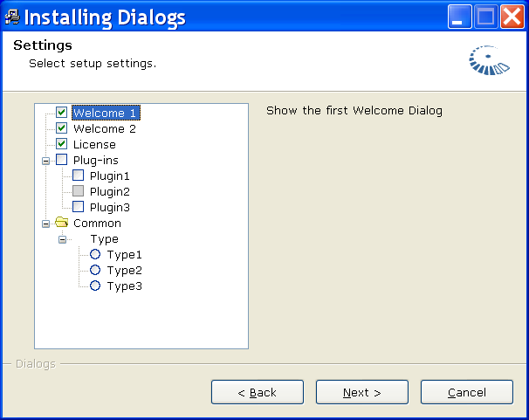Click the installer icon in title bar
Screen dimensions: 529x420
(12, 17)
